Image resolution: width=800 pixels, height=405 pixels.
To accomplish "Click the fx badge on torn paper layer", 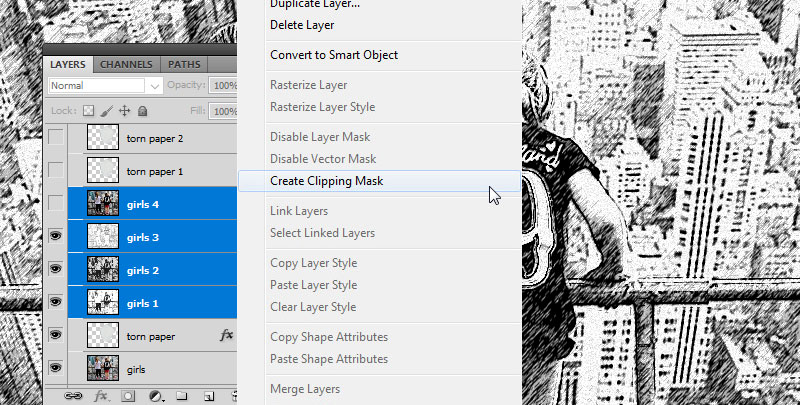I will 226,335.
